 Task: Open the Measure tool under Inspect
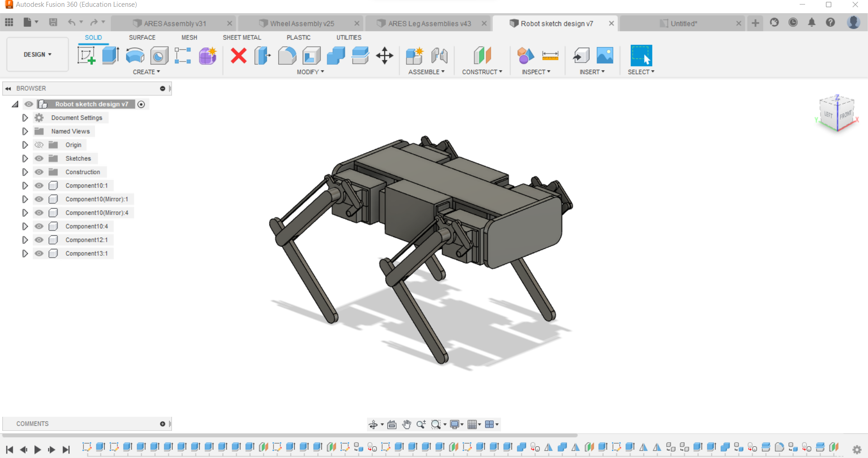point(550,56)
